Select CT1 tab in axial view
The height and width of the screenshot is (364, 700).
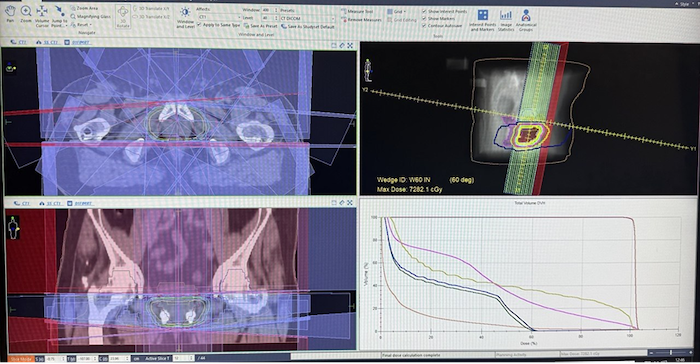[19, 42]
